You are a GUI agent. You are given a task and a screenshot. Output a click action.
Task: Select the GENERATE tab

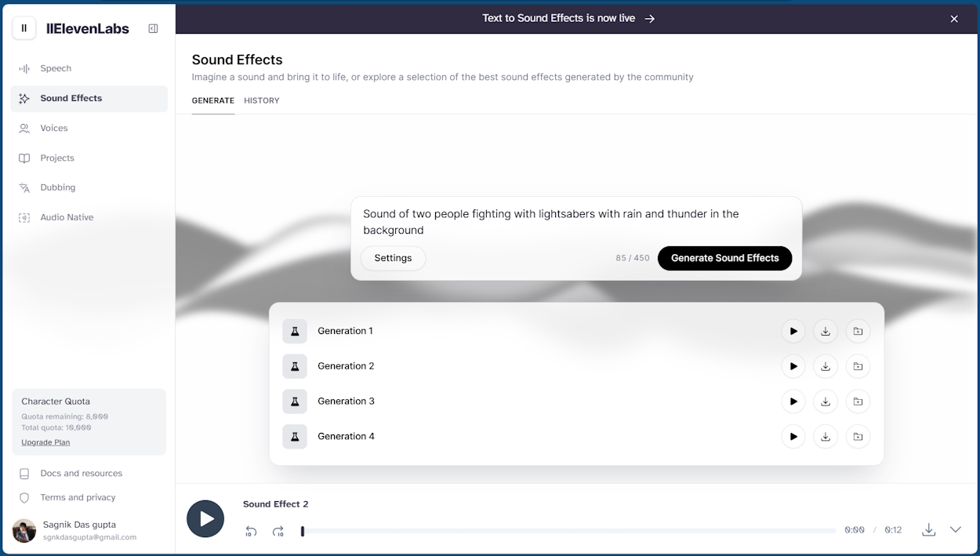pos(212,100)
